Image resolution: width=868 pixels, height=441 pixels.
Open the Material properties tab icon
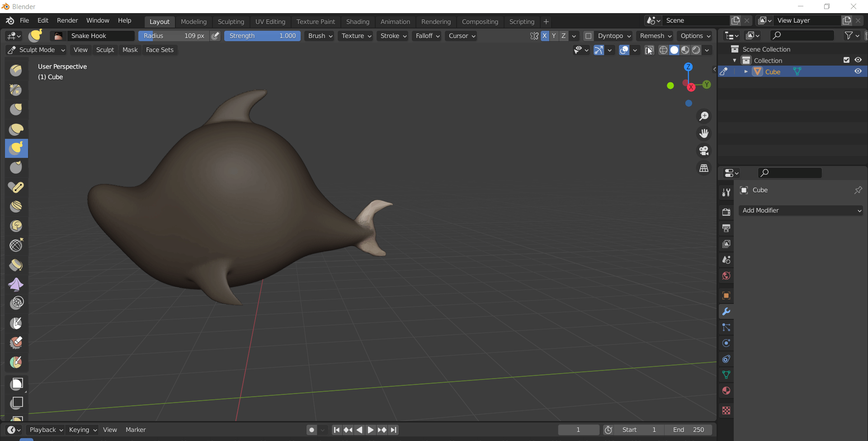pyautogui.click(x=726, y=391)
